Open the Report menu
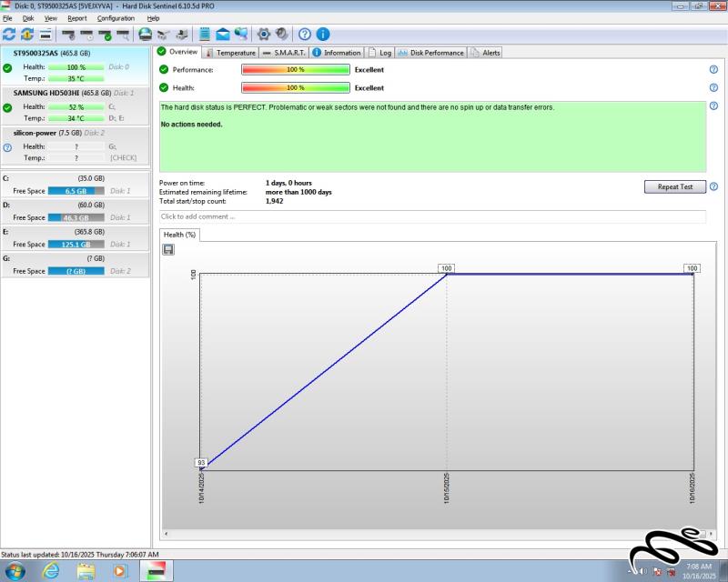This screenshot has height=582, width=728. [77, 18]
